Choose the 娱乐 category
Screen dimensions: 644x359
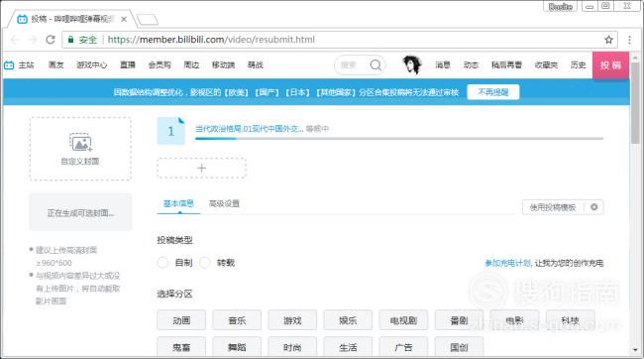[x=348, y=320]
